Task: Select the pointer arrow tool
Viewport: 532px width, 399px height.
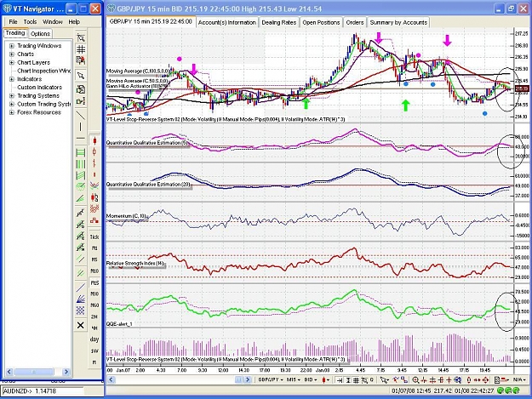Action: tap(81, 75)
